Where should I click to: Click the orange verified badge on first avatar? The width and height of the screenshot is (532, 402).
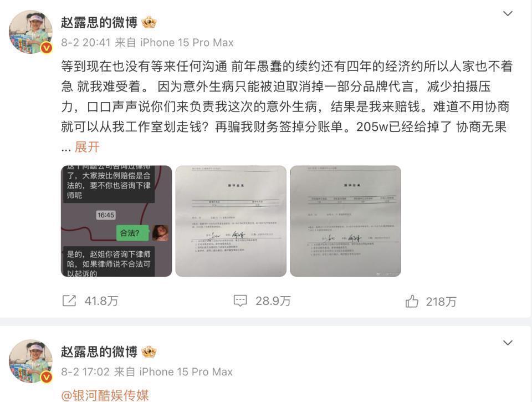(47, 48)
